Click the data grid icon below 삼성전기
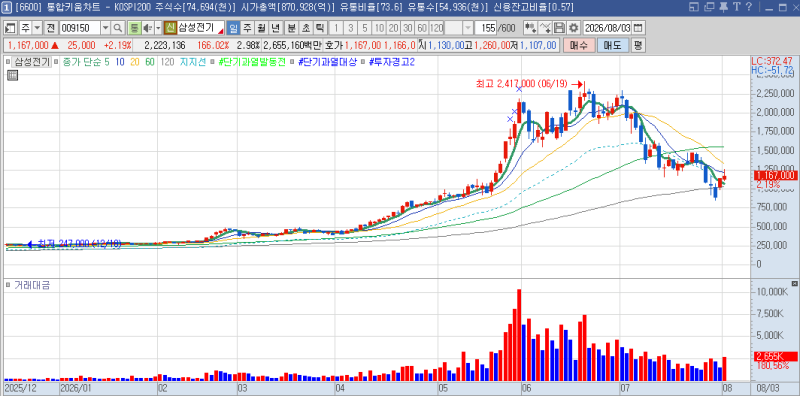 coord(12,76)
